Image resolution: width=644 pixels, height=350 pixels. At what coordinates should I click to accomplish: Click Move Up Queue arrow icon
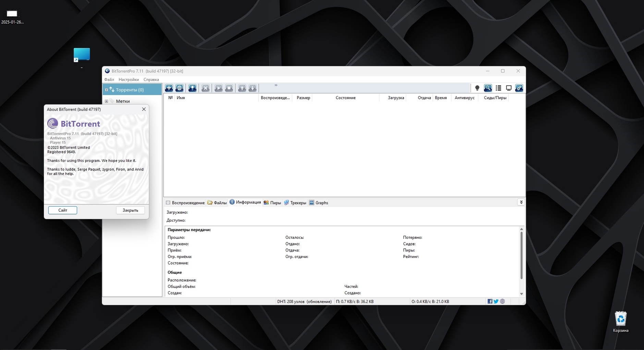(x=242, y=88)
